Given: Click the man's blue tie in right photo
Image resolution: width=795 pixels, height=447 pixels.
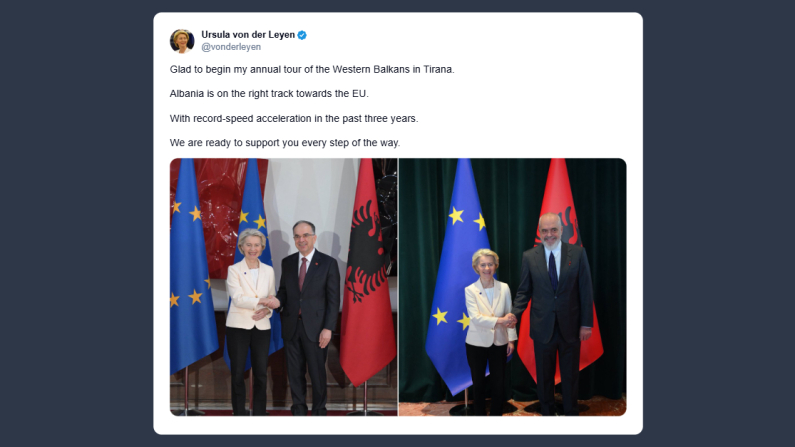Looking at the screenshot, I should [x=553, y=271].
